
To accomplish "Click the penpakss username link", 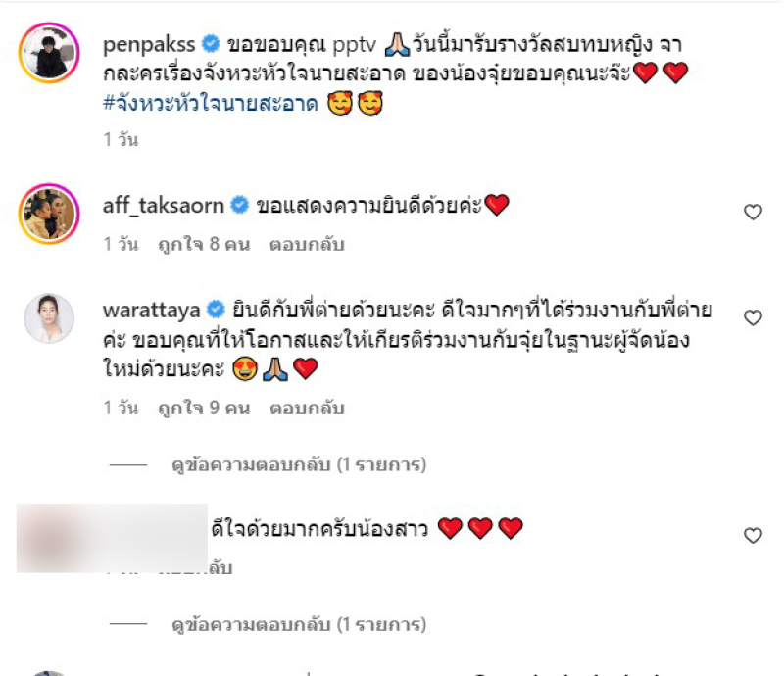I will 149,45.
